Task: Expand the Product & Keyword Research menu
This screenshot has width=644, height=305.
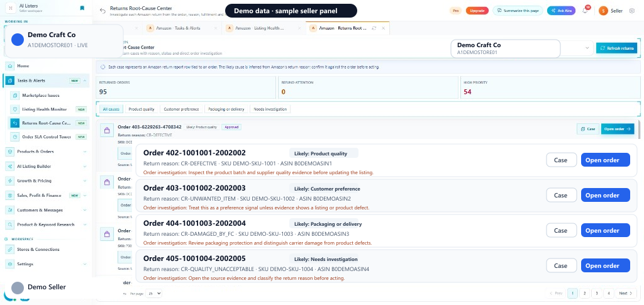Action: click(85, 225)
